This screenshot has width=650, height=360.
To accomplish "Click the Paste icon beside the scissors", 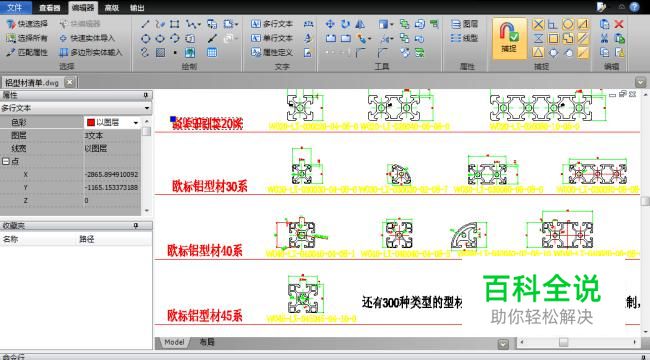I will [x=619, y=39].
